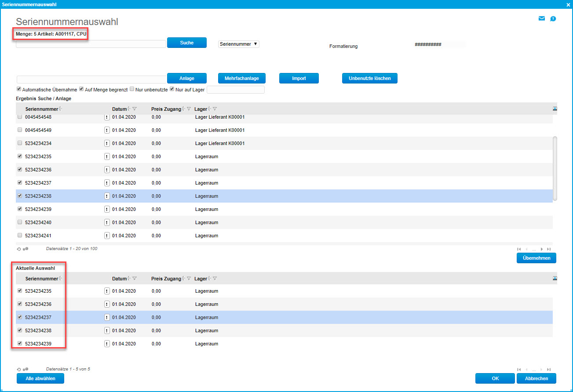The image size is (573, 392).
Task: Click info icon for result row 5234234234
Action: coord(107,143)
